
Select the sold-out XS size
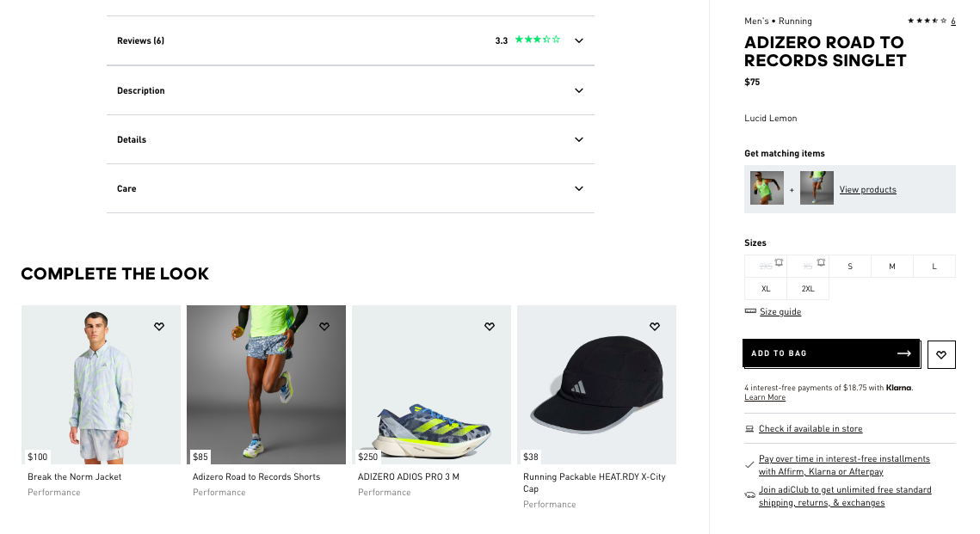tap(808, 266)
